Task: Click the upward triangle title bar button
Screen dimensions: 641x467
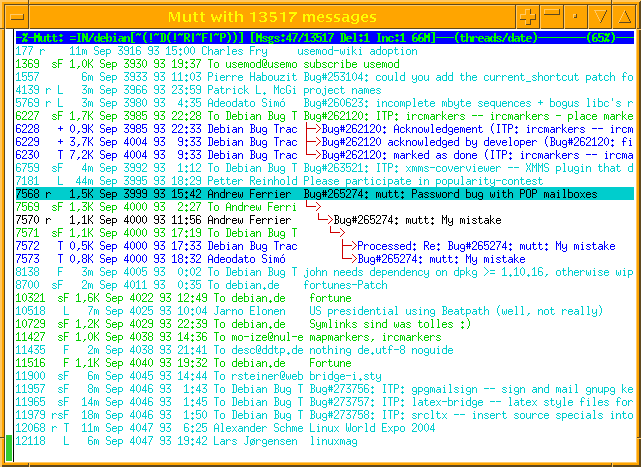Action: coord(624,17)
